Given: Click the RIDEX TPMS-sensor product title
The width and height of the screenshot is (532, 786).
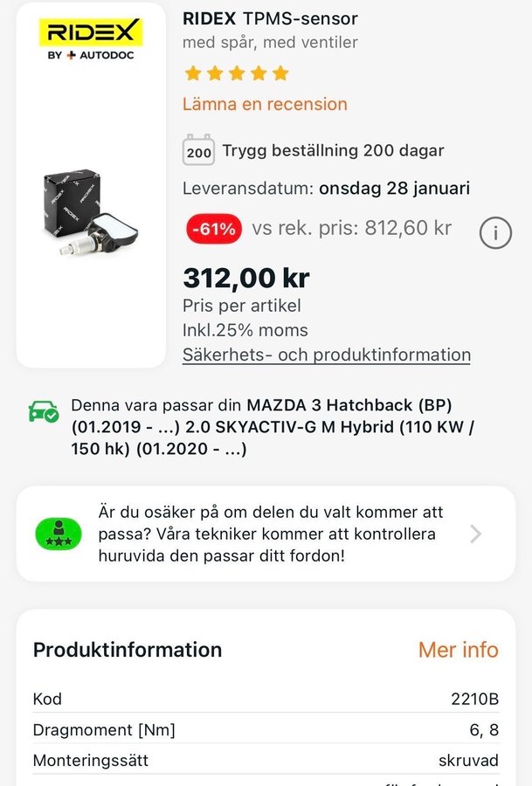Looking at the screenshot, I should click(270, 18).
